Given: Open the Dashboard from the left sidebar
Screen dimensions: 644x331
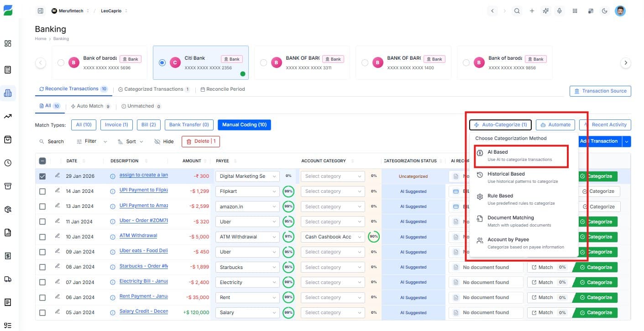Looking at the screenshot, I should (x=7, y=43).
